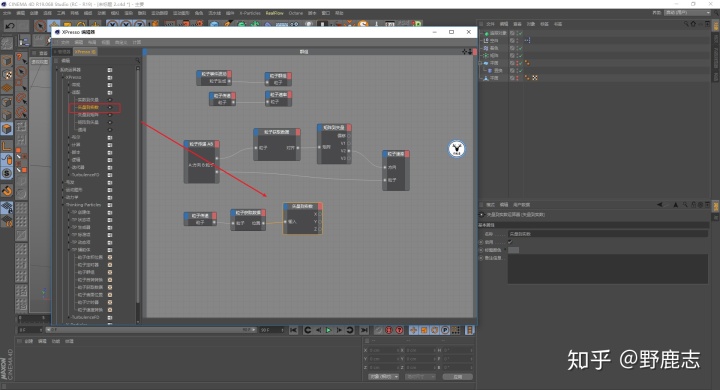Click Play forwards in timeline controls
720x390 pixels.
(328, 330)
